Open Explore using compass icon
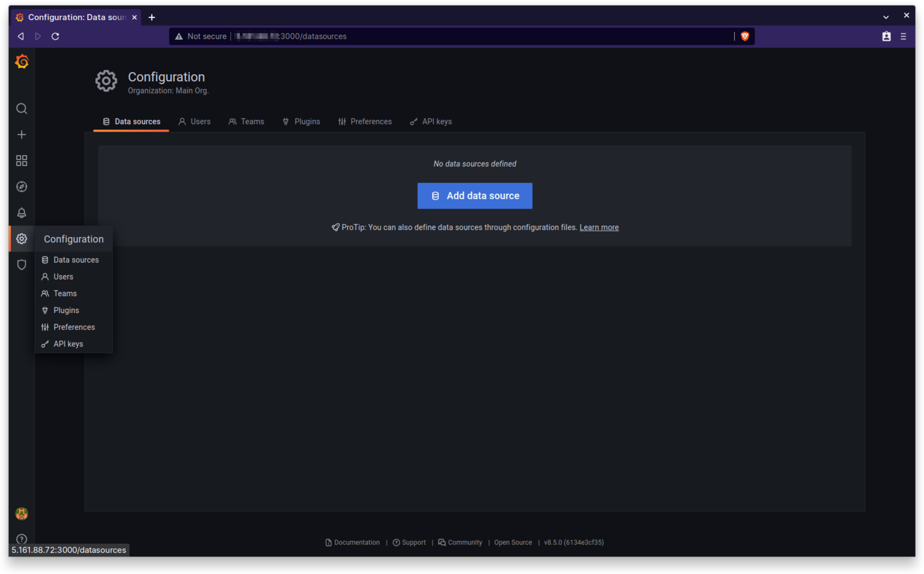Image resolution: width=924 pixels, height=574 pixels. pos(21,186)
